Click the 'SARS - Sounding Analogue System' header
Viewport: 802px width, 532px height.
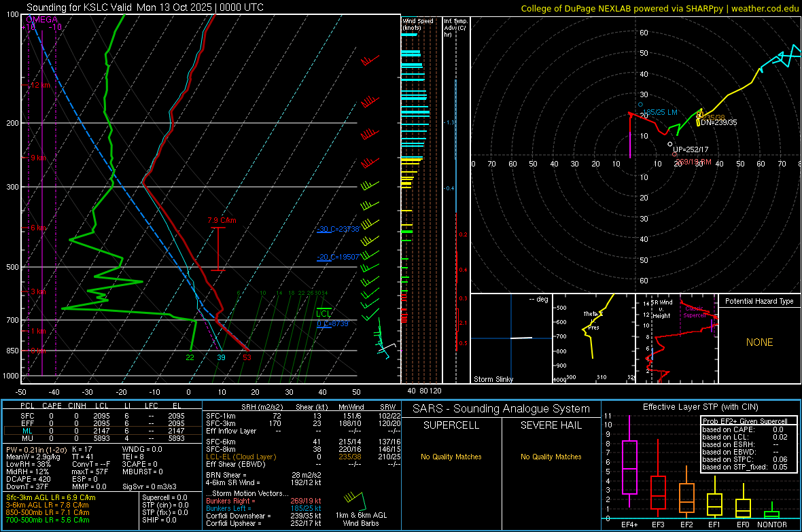click(502, 409)
